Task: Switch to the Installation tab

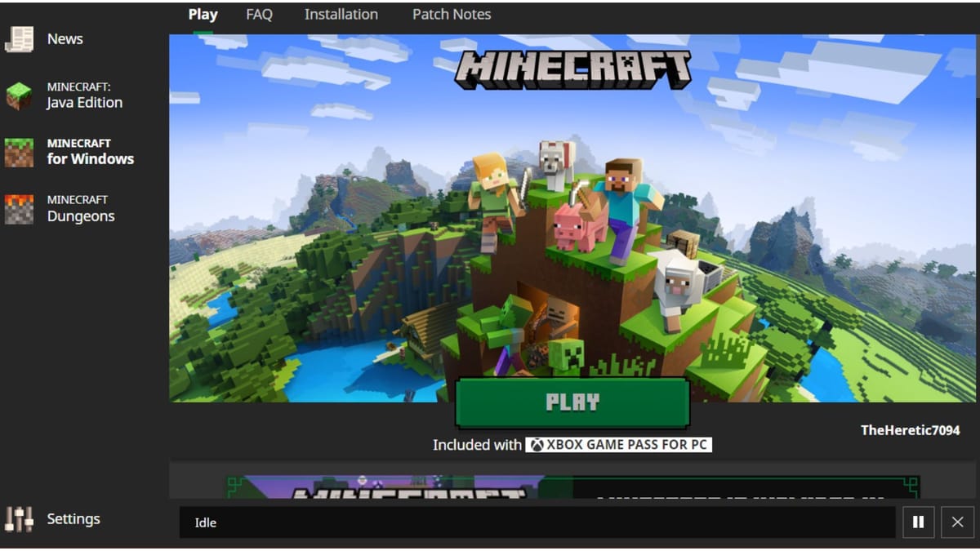Action: [341, 14]
